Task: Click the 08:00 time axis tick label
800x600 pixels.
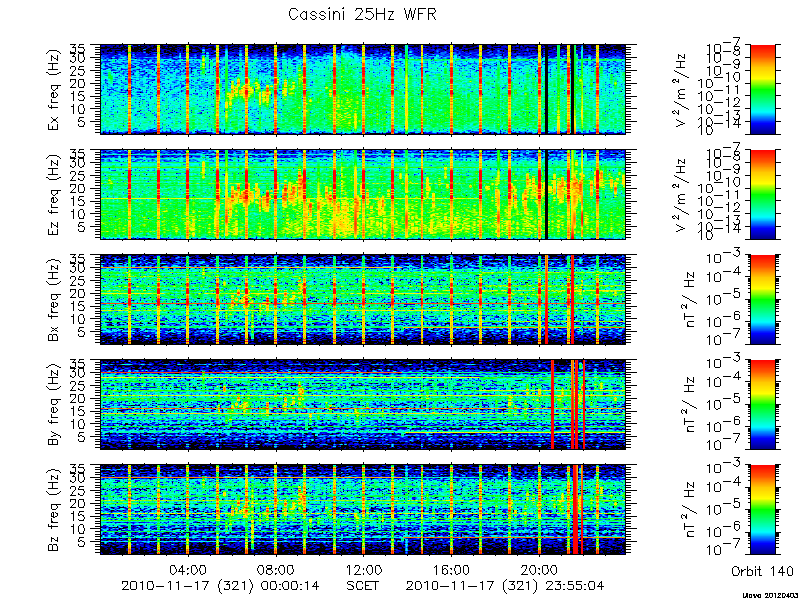Action: tap(276, 569)
